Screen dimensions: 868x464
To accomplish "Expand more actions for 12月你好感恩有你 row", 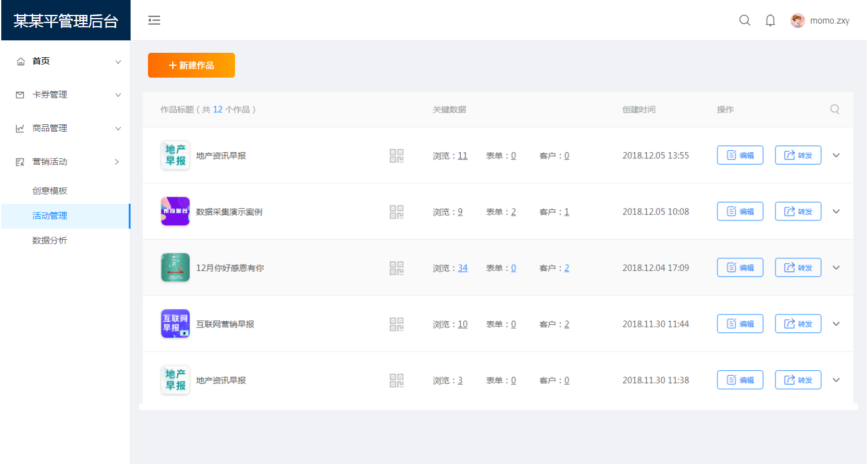I will [836, 268].
